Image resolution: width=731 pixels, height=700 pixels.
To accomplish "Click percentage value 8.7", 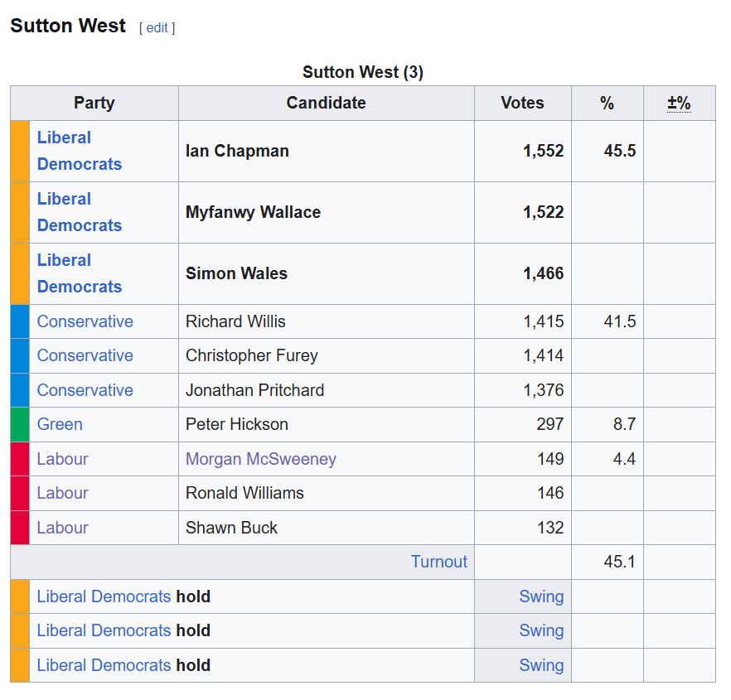I will (x=624, y=425).
